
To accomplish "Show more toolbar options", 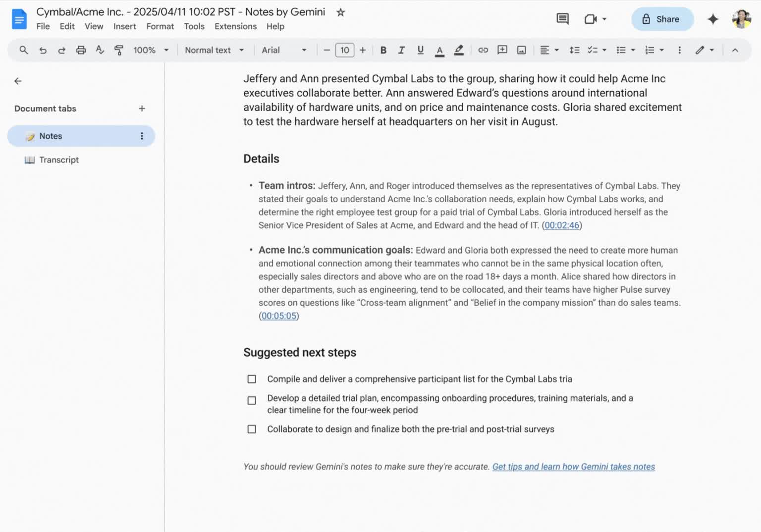I will [679, 50].
